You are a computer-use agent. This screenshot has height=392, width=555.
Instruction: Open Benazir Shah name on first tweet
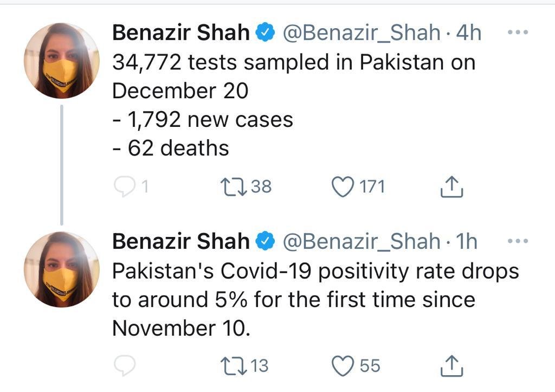coord(180,33)
